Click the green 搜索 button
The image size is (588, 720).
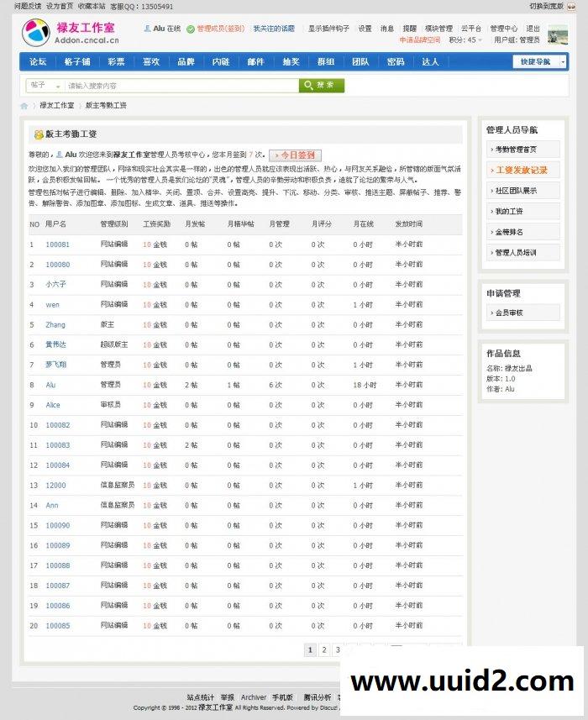(x=322, y=86)
